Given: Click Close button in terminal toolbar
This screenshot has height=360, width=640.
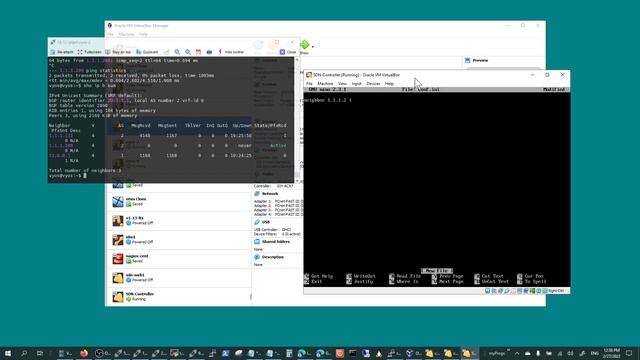Looking at the screenshot, I should coord(288,52).
